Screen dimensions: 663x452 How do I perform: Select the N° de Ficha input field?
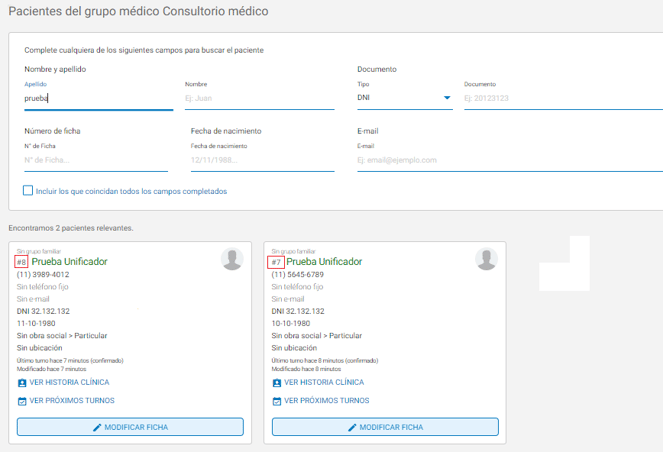pyautogui.click(x=97, y=160)
